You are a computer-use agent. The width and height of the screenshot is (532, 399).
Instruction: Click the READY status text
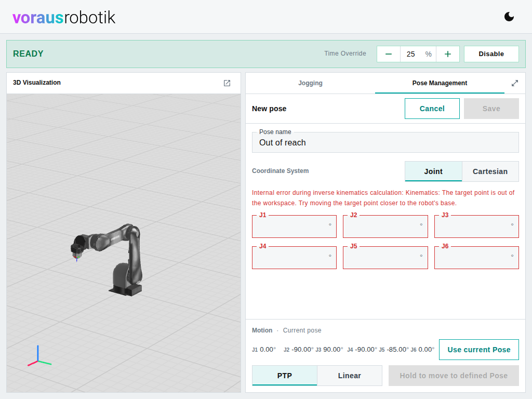[28, 54]
